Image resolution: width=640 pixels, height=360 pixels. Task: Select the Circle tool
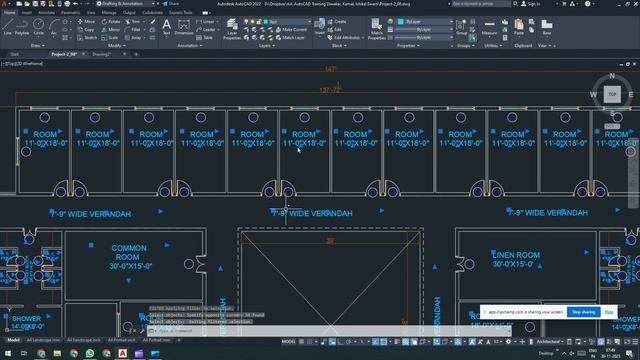[38, 27]
